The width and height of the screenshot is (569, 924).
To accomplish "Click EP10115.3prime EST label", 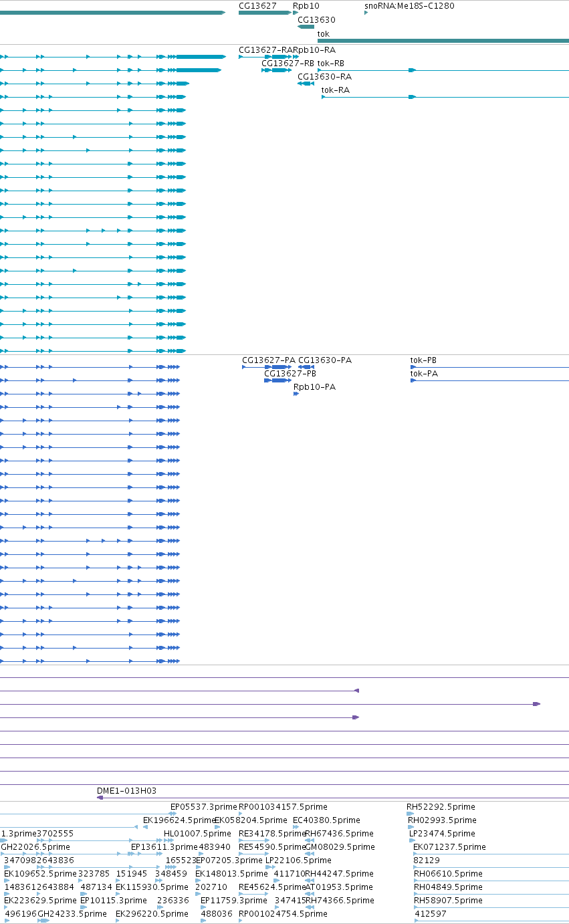I will tap(114, 900).
